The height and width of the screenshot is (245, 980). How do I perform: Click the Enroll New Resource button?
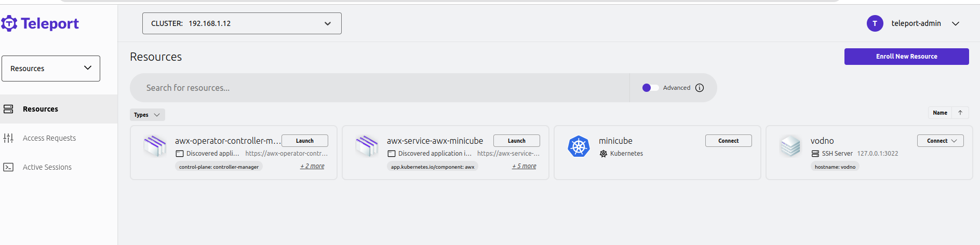point(907,57)
